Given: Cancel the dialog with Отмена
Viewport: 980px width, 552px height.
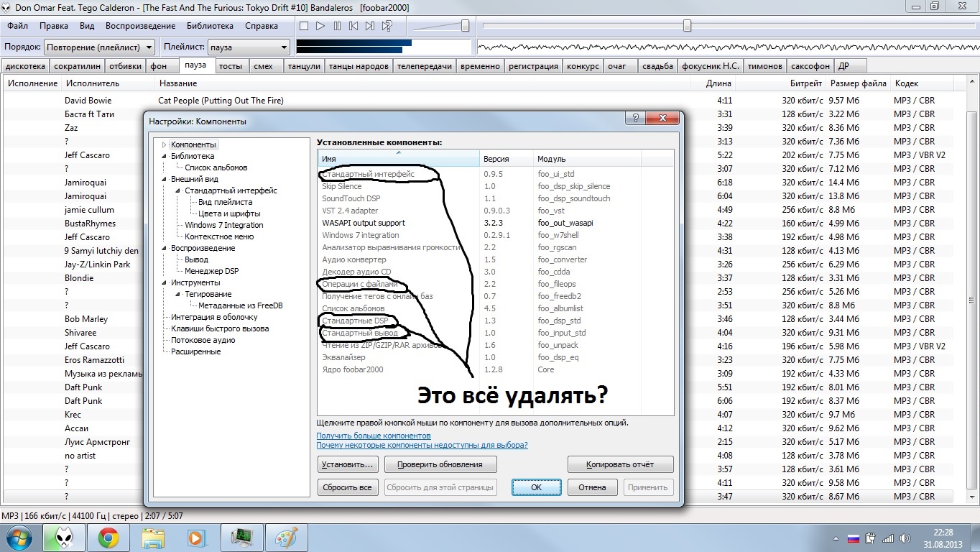Looking at the screenshot, I should (x=592, y=487).
